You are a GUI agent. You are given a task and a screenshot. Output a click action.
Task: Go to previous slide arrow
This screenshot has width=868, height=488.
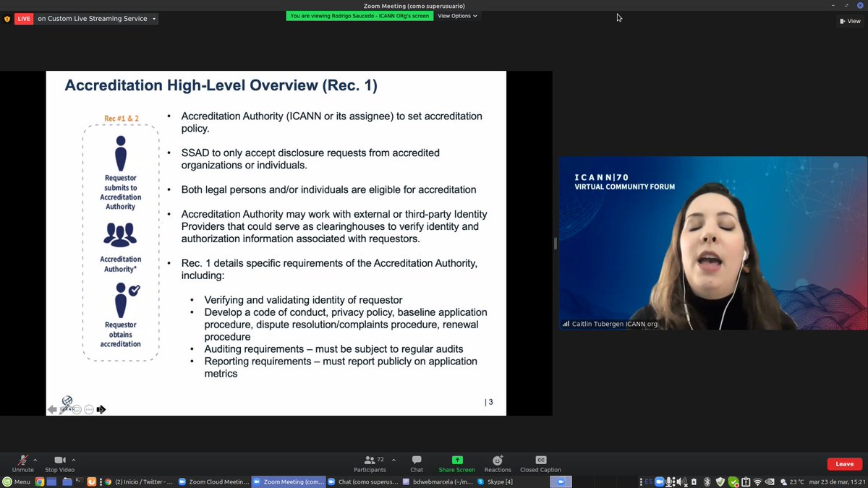tap(52, 410)
